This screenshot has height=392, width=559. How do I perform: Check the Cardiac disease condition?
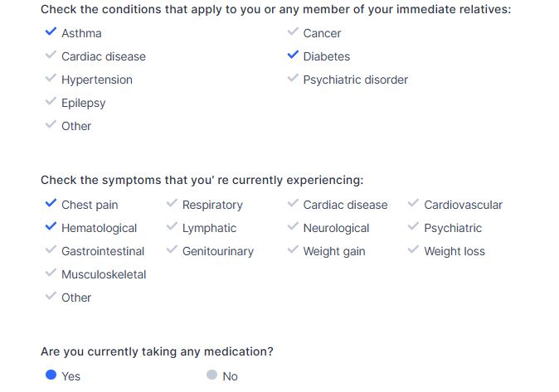click(x=51, y=56)
